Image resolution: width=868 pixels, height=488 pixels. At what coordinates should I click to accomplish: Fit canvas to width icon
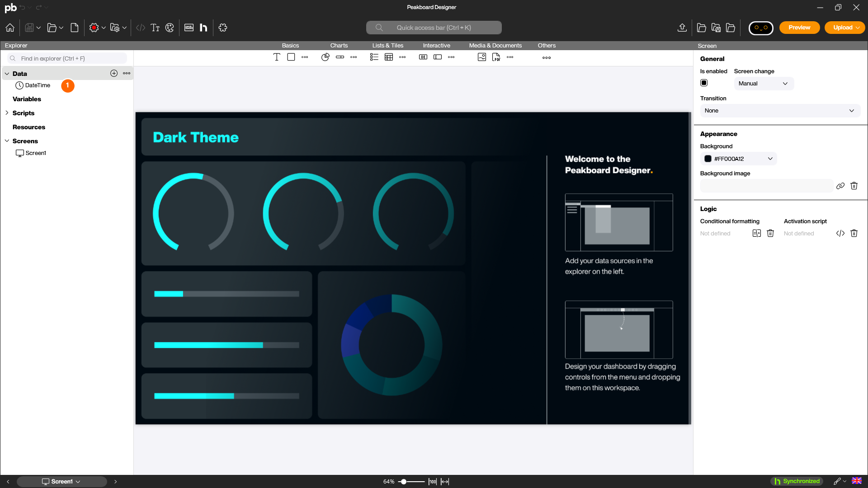(x=445, y=482)
